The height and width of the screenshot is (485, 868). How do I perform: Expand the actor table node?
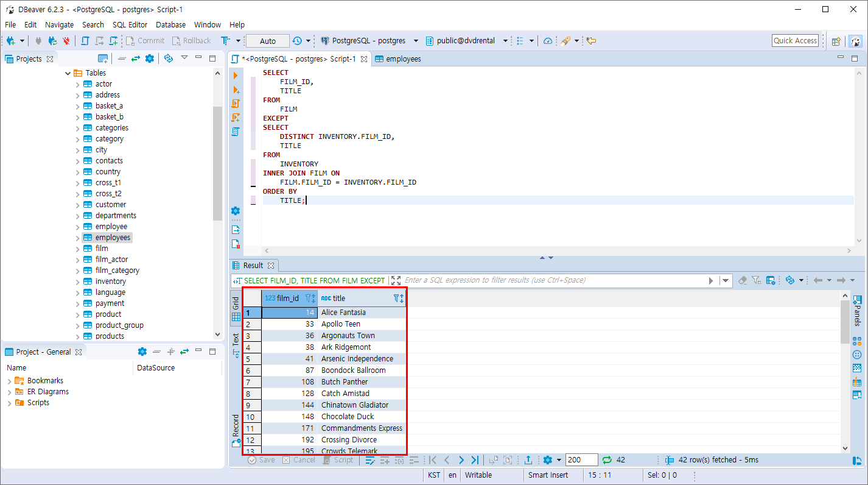[77, 84]
